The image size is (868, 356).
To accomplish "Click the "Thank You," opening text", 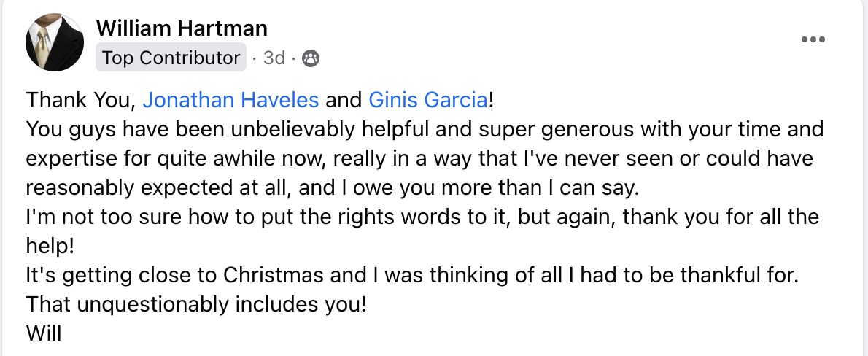I will pyautogui.click(x=81, y=99).
